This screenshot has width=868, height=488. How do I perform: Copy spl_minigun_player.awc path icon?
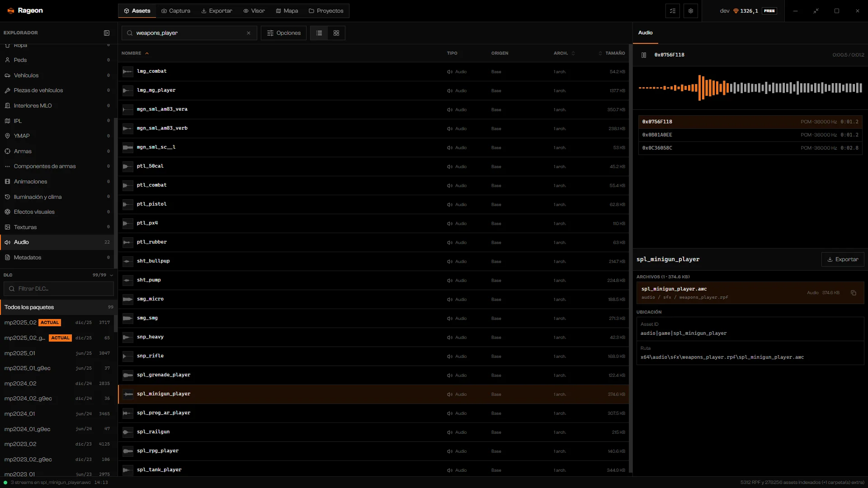click(x=854, y=293)
